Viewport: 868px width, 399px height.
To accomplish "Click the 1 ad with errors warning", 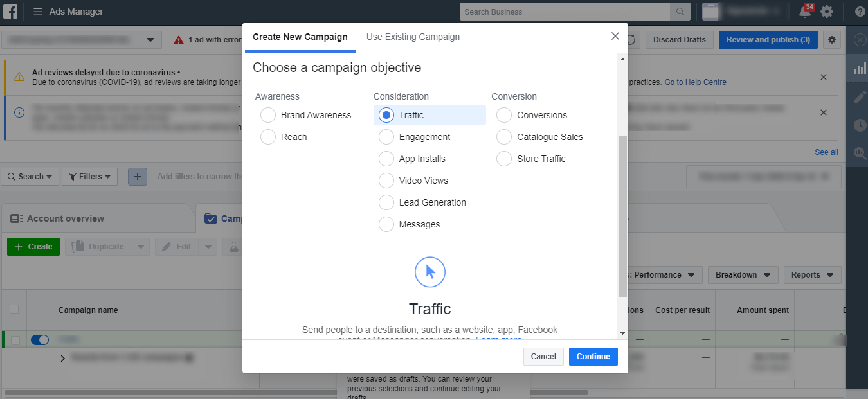I will point(208,40).
